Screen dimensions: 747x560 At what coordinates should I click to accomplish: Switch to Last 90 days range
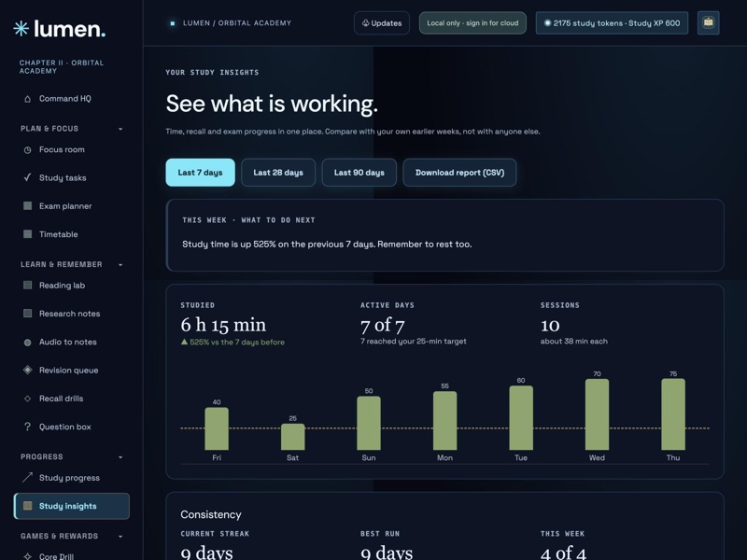point(359,173)
